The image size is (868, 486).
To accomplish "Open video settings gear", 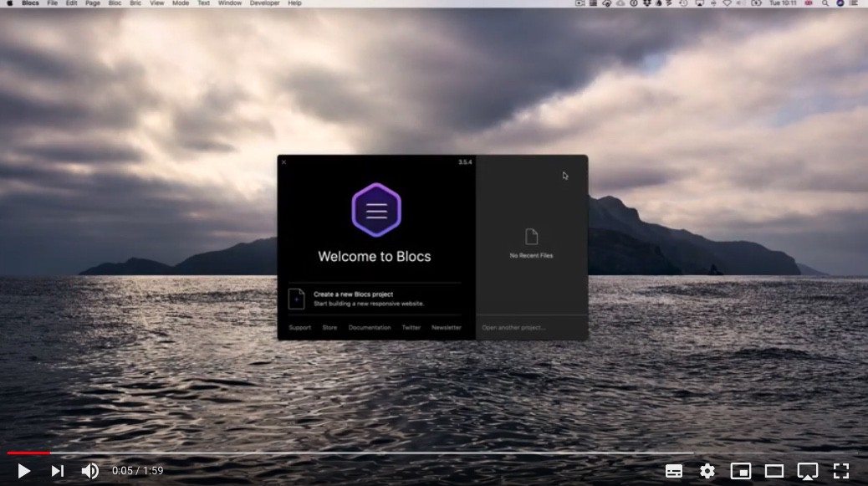I will (x=707, y=471).
